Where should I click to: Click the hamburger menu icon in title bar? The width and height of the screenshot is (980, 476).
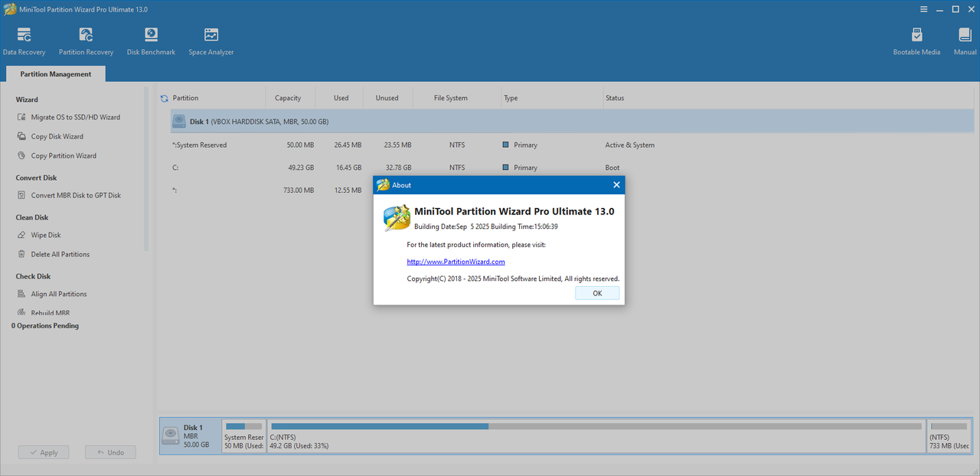924,9
